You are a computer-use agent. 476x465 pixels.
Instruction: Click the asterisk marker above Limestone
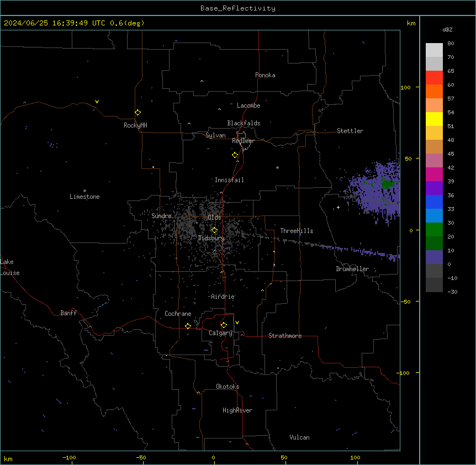84,191
